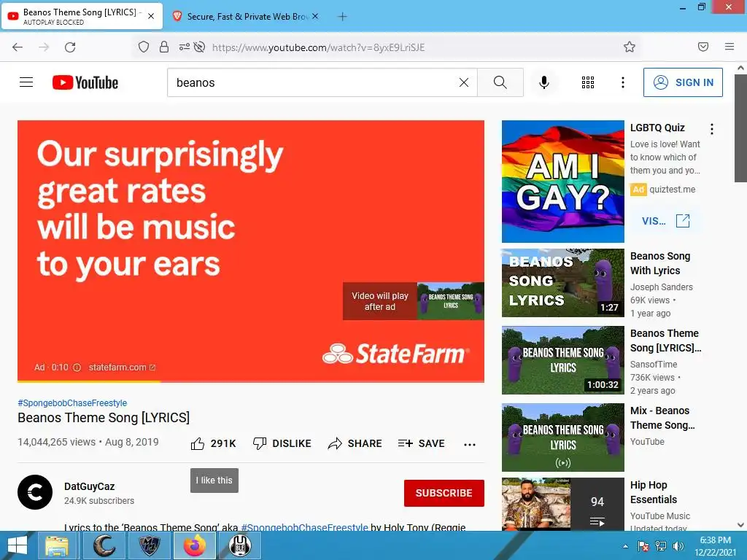Viewport: 747px width, 560px height.
Task: Close the Secure, Fast & Private tab
Action: pyautogui.click(x=315, y=16)
